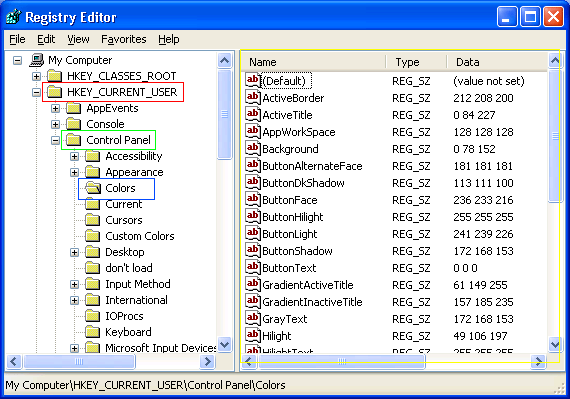Sort values by the Name column header
570x399 pixels.
coord(313,62)
